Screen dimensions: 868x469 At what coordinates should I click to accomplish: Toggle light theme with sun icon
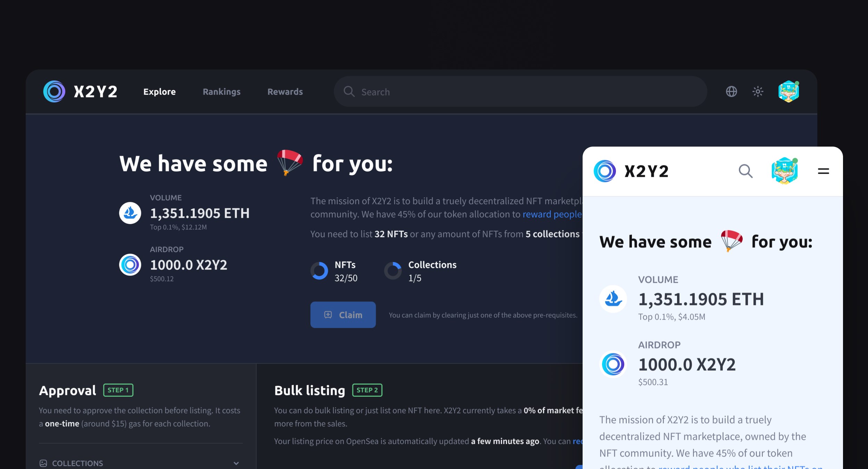point(758,92)
